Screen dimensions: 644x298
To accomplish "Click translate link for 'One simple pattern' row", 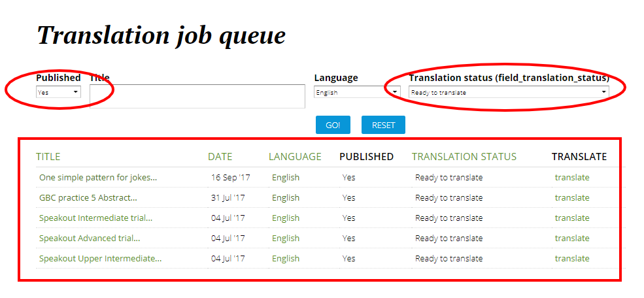I will pyautogui.click(x=571, y=177).
